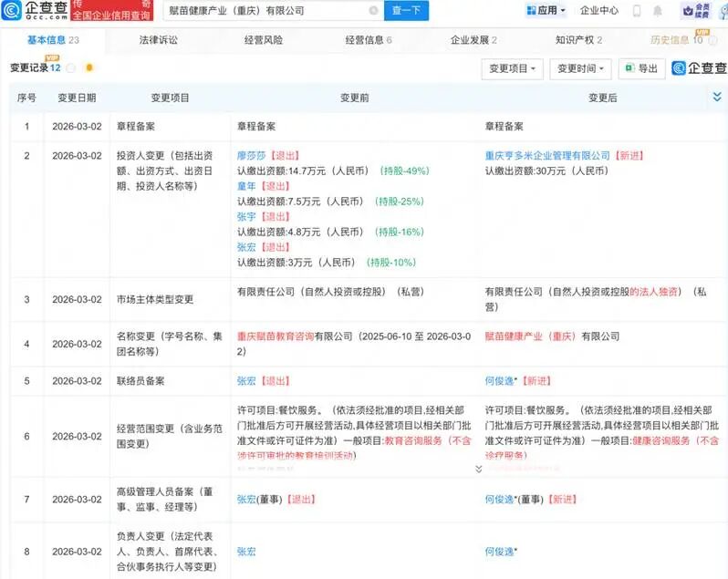Open the 变更项目 filter dropdown
Image resolution: width=728 pixels, height=579 pixels.
click(x=512, y=68)
